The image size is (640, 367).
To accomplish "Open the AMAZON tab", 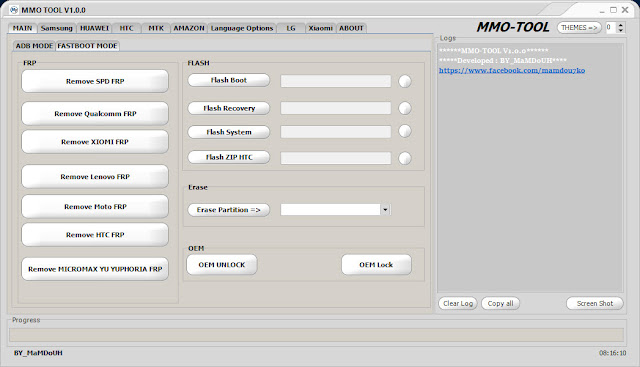I will click(189, 28).
